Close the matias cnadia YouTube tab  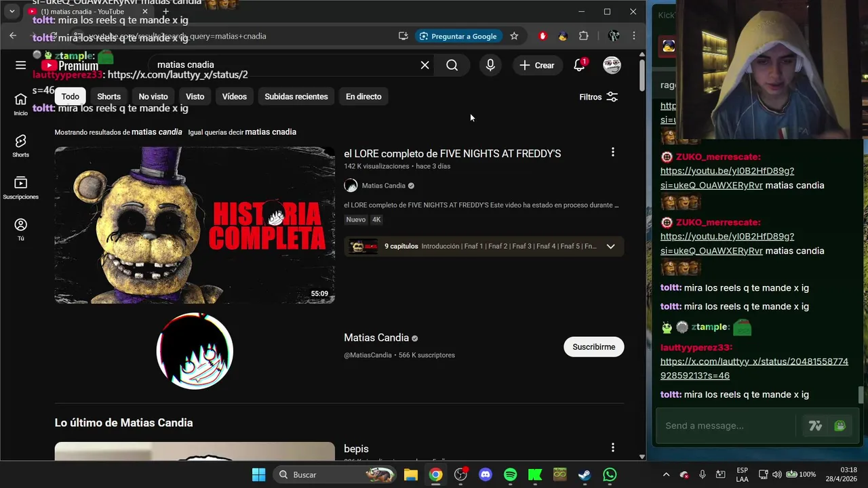coord(145,12)
